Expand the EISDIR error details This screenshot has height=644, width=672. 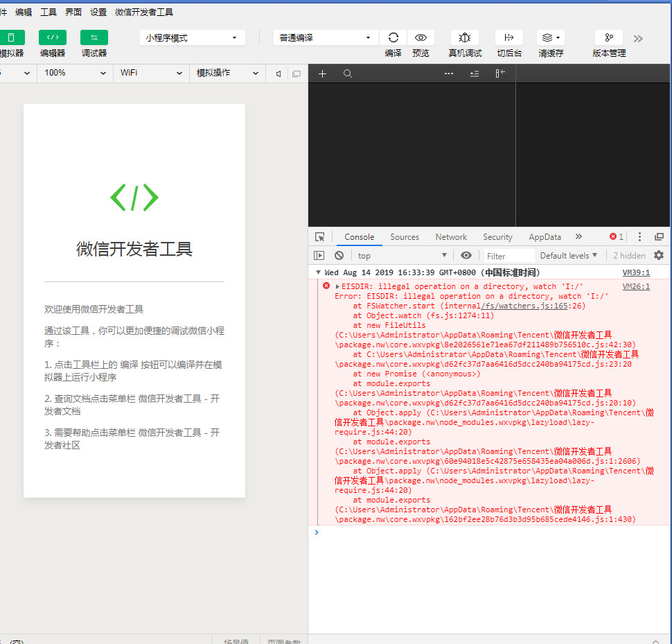(x=337, y=286)
